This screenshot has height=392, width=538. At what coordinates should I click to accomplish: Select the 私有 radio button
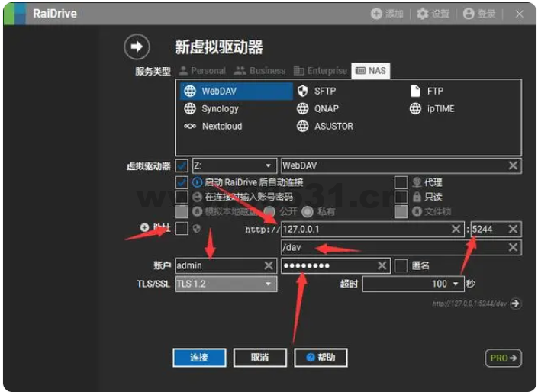pos(308,211)
